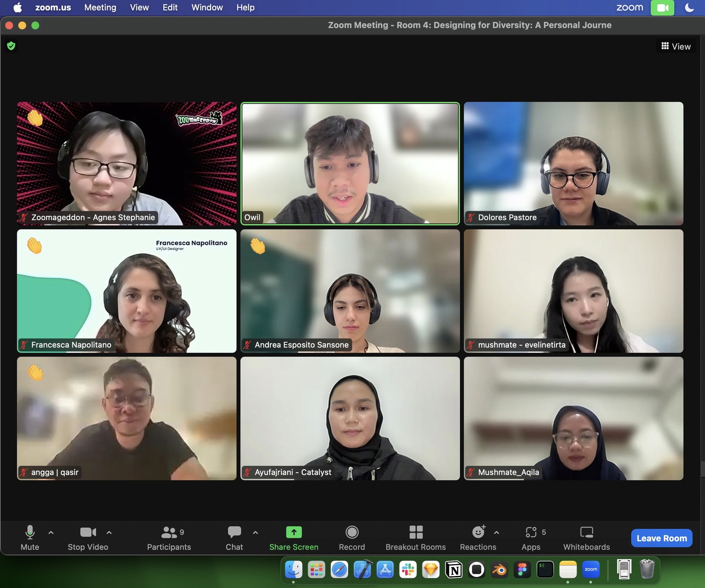Expand video options arrow beside Stop Video
705x588 pixels.
pos(109,532)
